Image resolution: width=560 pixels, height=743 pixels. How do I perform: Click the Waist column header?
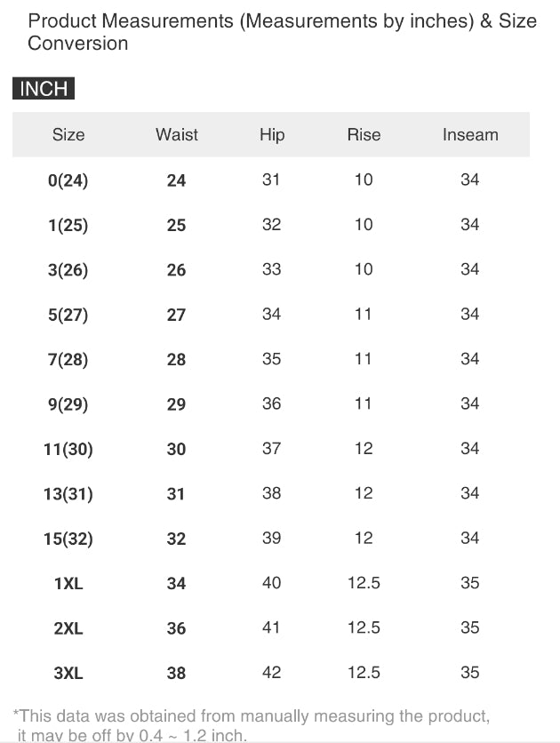(x=177, y=135)
